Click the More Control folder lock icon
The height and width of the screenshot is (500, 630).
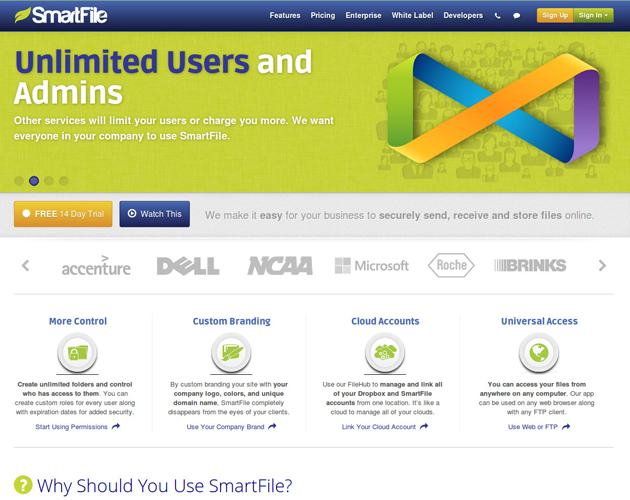tap(78, 352)
